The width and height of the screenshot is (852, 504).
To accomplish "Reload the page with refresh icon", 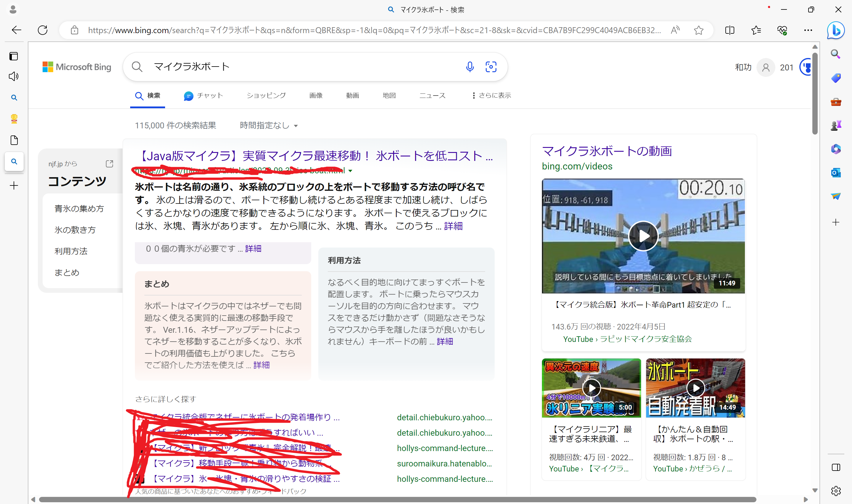I will point(42,30).
